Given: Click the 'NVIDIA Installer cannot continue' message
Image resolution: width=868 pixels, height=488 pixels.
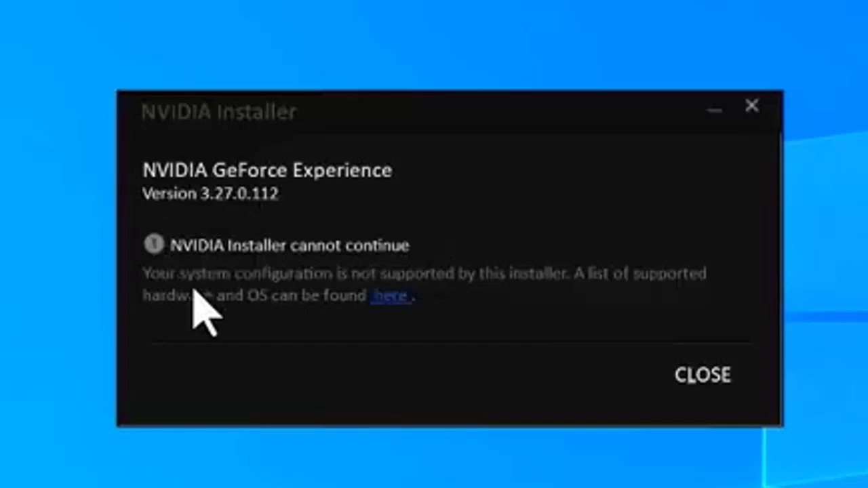Looking at the screenshot, I should tap(290, 245).
